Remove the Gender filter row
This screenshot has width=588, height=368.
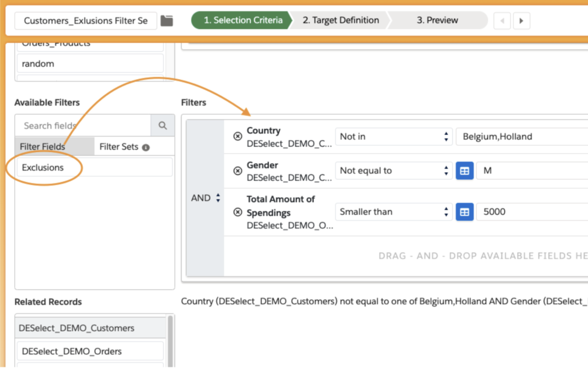(x=238, y=171)
